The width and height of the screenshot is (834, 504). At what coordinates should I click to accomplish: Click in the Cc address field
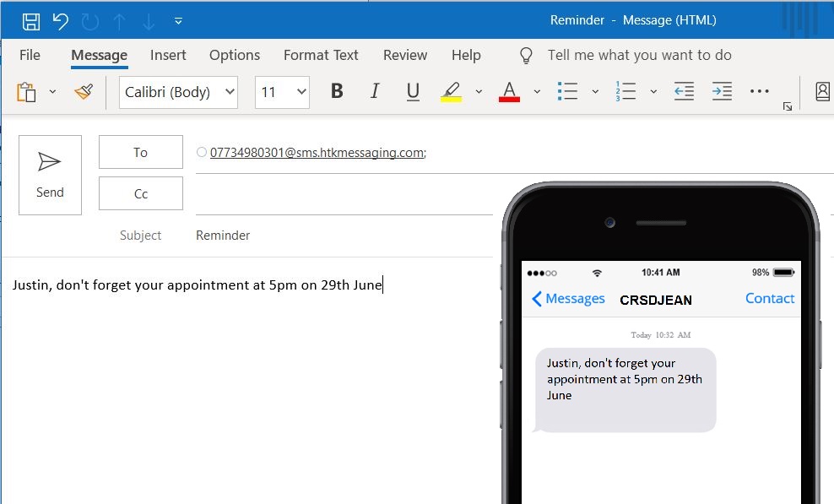(344, 195)
